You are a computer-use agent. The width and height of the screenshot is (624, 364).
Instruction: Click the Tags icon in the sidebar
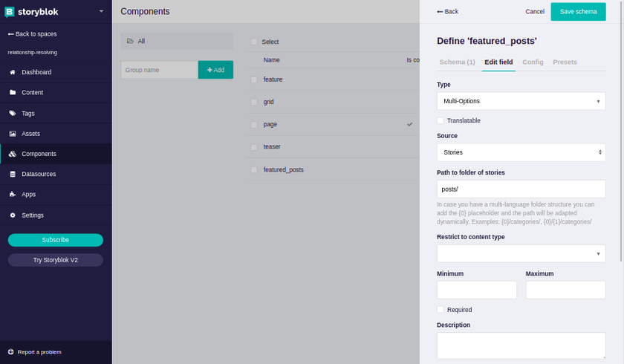click(x=13, y=114)
